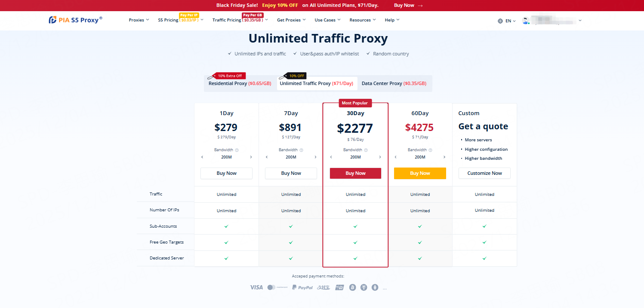644x308 pixels.
Task: Select the PayPal payment icon
Action: 302,287
